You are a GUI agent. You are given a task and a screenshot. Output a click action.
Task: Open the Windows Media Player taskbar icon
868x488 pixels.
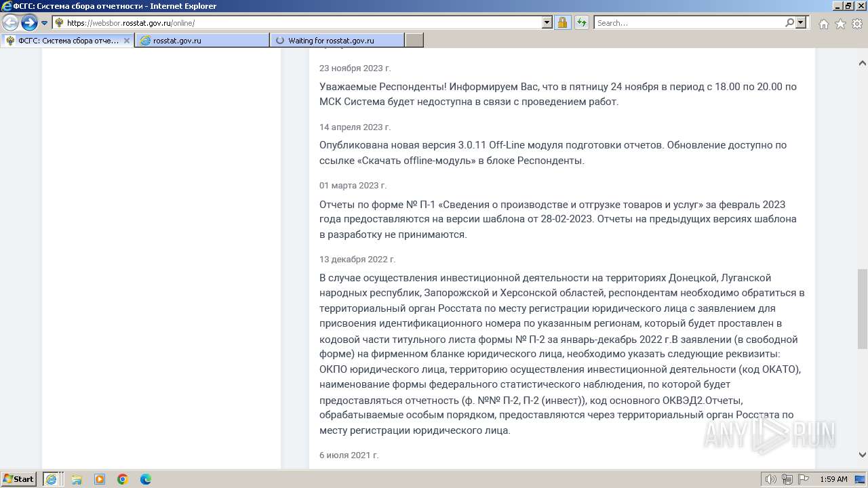click(99, 479)
